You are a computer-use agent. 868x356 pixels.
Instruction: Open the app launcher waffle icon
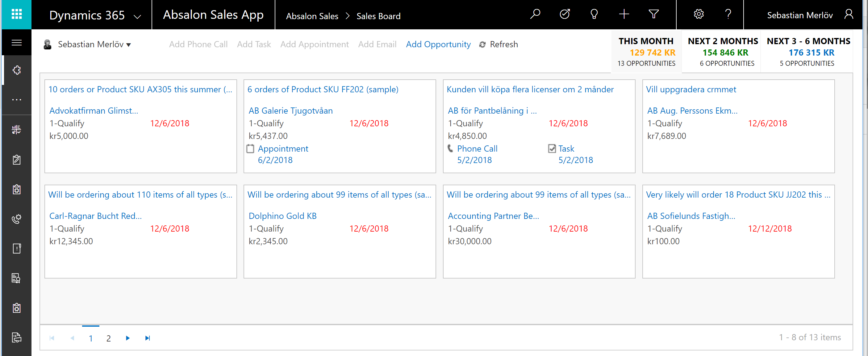click(x=16, y=15)
